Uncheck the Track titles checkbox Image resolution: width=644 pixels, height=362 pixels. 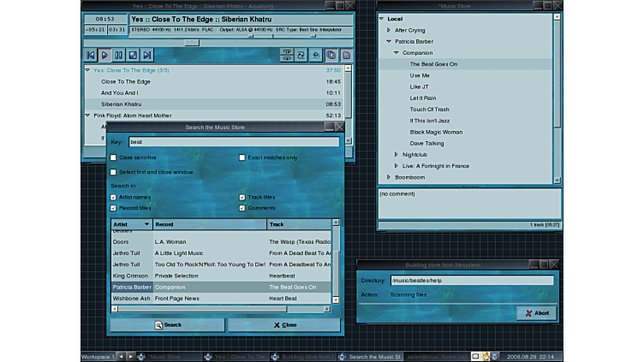pyautogui.click(x=242, y=197)
